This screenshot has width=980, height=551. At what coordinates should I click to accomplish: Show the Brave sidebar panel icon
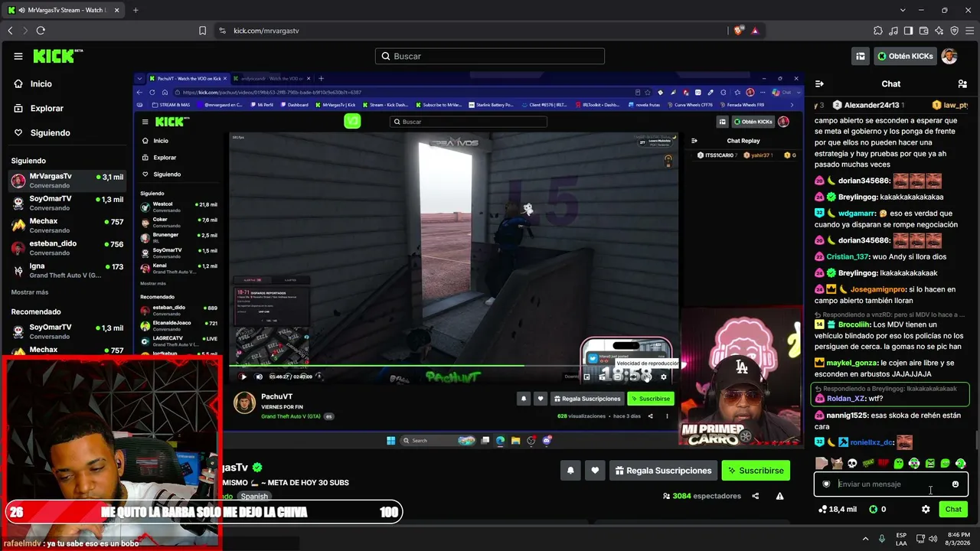(909, 31)
